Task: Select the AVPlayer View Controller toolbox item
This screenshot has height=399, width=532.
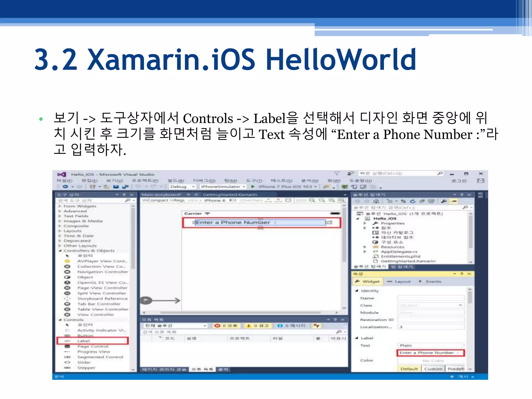Action: 102,261
